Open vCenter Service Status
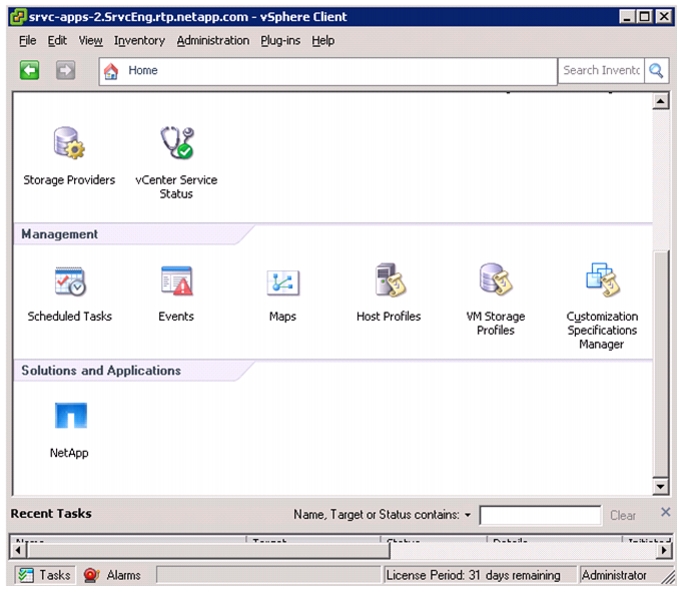This screenshot has height=610, width=679. tap(176, 162)
